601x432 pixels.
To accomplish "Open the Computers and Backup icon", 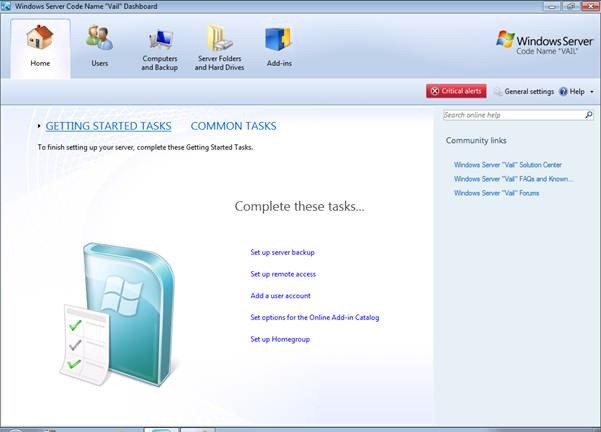I will click(x=161, y=39).
